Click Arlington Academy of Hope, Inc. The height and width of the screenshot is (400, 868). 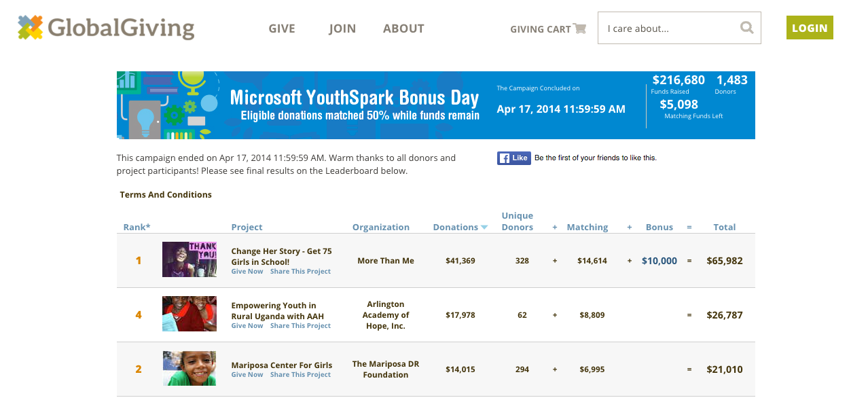(386, 315)
